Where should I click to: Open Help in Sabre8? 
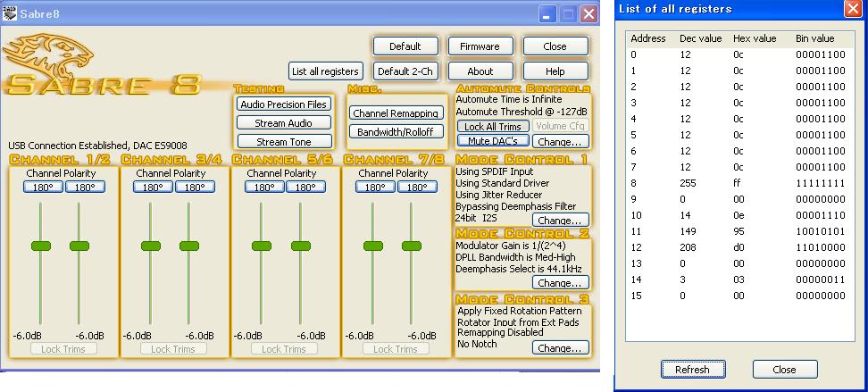(x=555, y=71)
